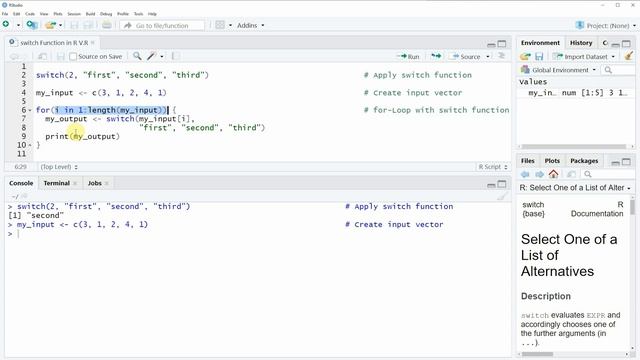Switch to the Jobs tab
640x360 pixels.
click(95, 183)
